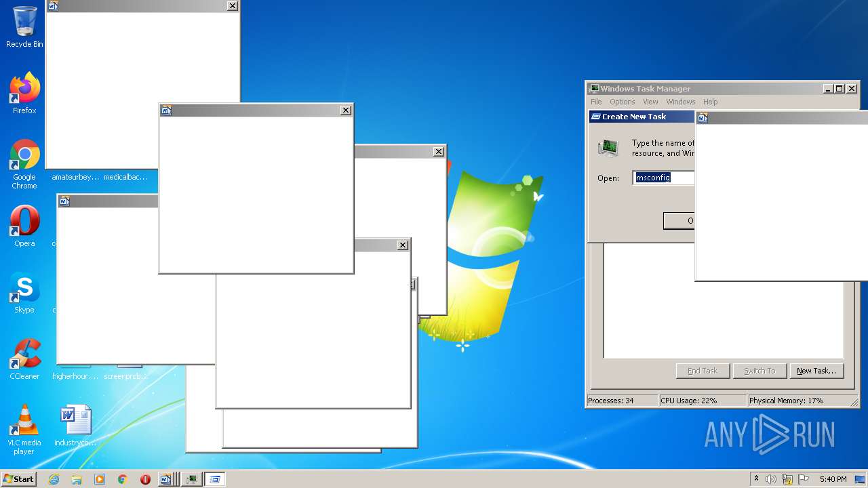Close the Windows Task Manager window
This screenshot has height=488, width=868.
(852, 89)
